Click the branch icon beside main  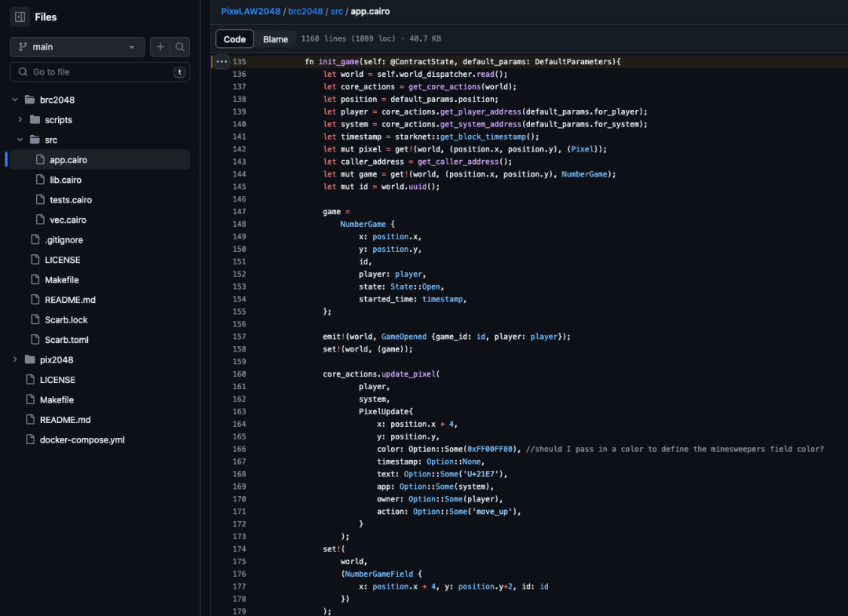(21, 46)
